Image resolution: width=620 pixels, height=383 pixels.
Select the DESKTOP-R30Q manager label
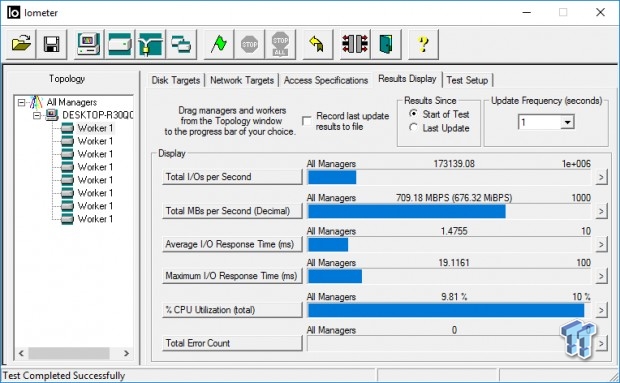pyautogui.click(x=97, y=115)
